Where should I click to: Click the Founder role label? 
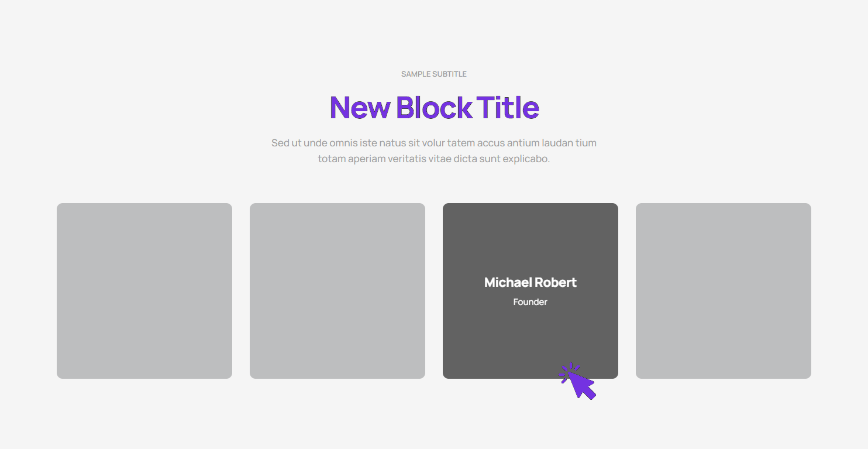point(531,302)
